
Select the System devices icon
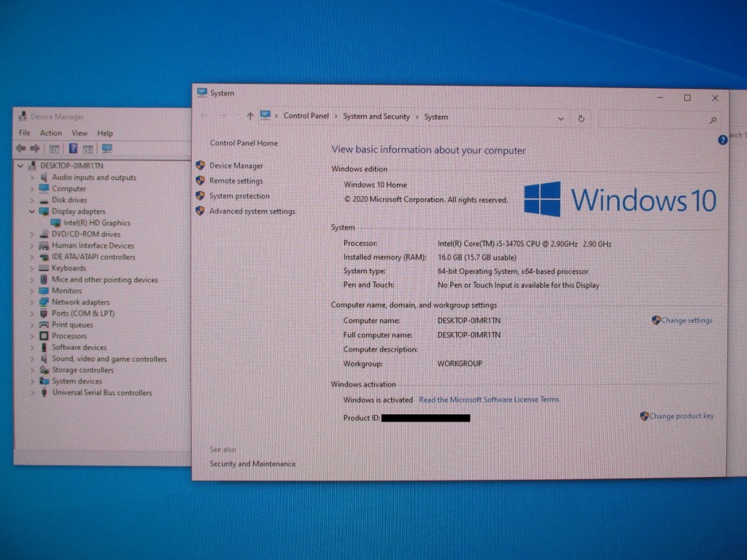click(44, 381)
